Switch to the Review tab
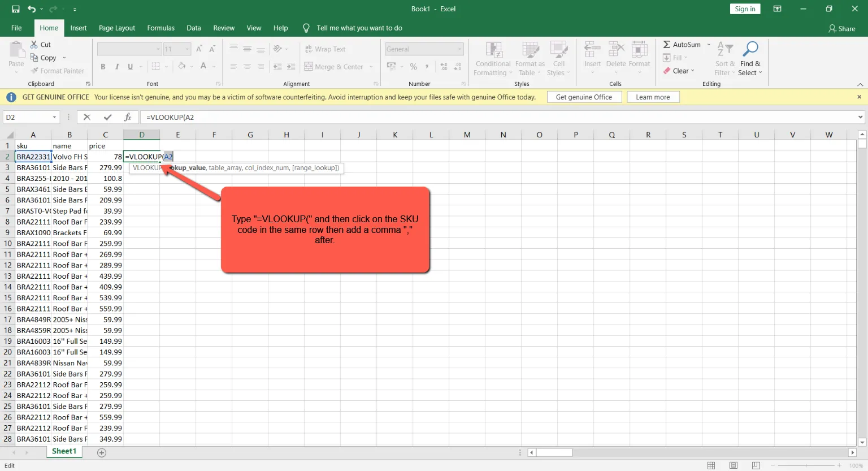This screenshot has height=471, width=868. pos(224,28)
